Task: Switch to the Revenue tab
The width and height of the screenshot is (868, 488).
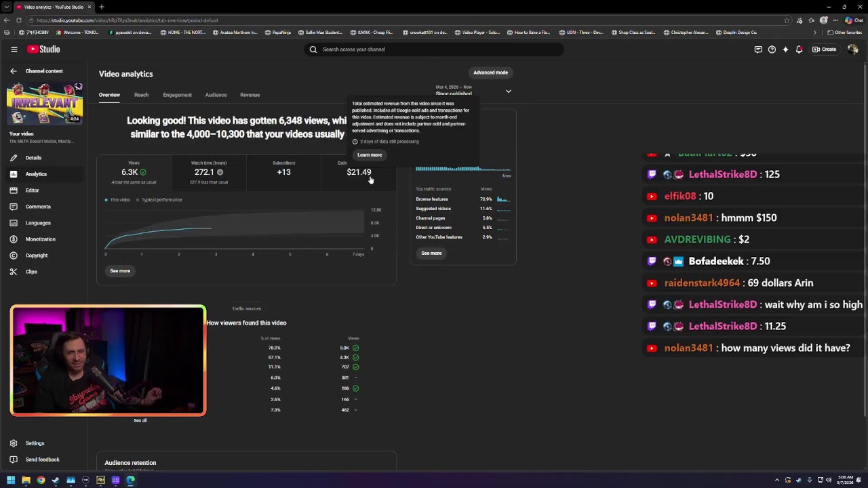Action: tap(250, 95)
